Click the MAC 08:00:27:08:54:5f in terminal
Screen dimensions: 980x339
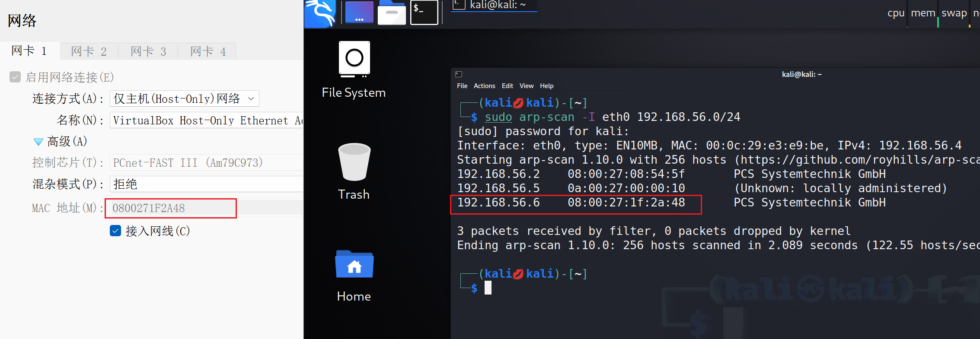pos(626,174)
